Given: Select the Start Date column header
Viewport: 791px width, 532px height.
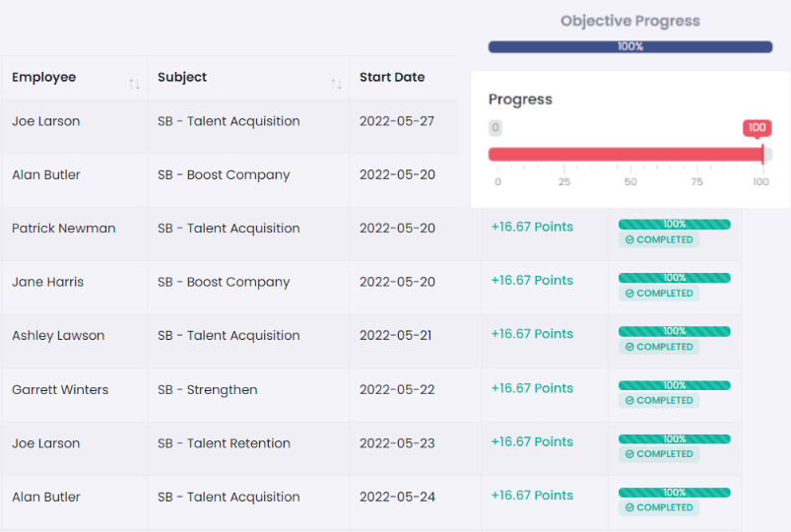Looking at the screenshot, I should tap(392, 77).
